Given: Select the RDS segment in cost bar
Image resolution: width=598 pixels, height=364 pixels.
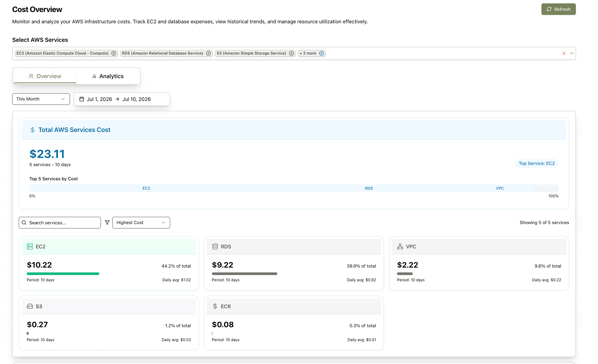Looking at the screenshot, I should 369,188.
